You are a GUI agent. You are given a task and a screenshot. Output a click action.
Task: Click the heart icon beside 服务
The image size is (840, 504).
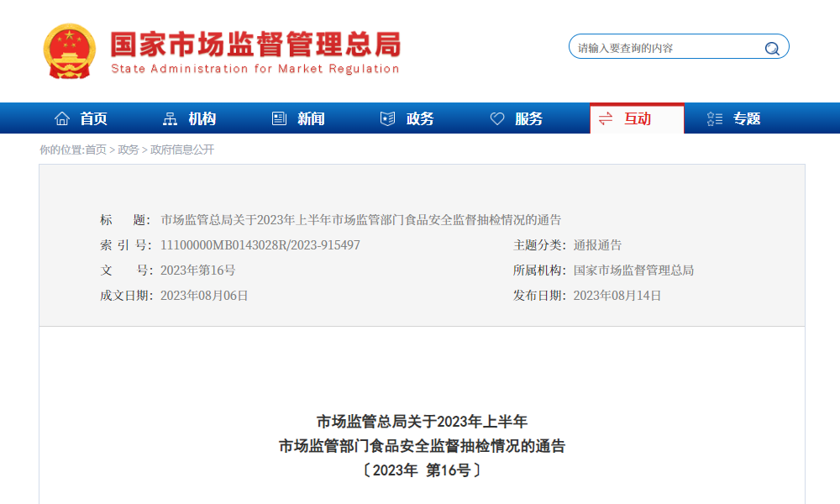496,118
